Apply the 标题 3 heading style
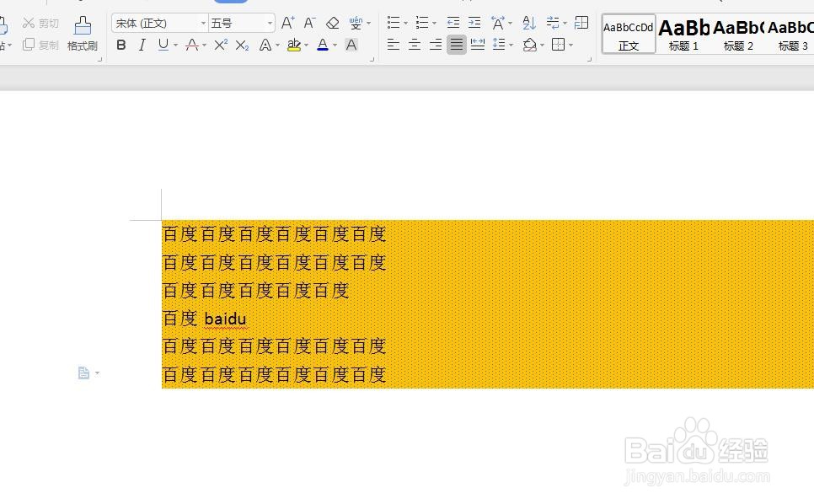814x504 pixels. 790,34
